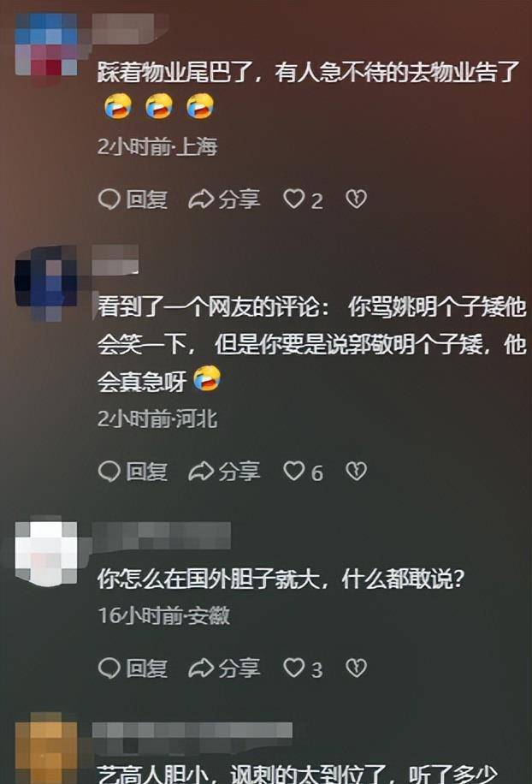The image size is (532, 784).
Task: Like the Hebei comment with 6 likes
Action: coord(303,472)
